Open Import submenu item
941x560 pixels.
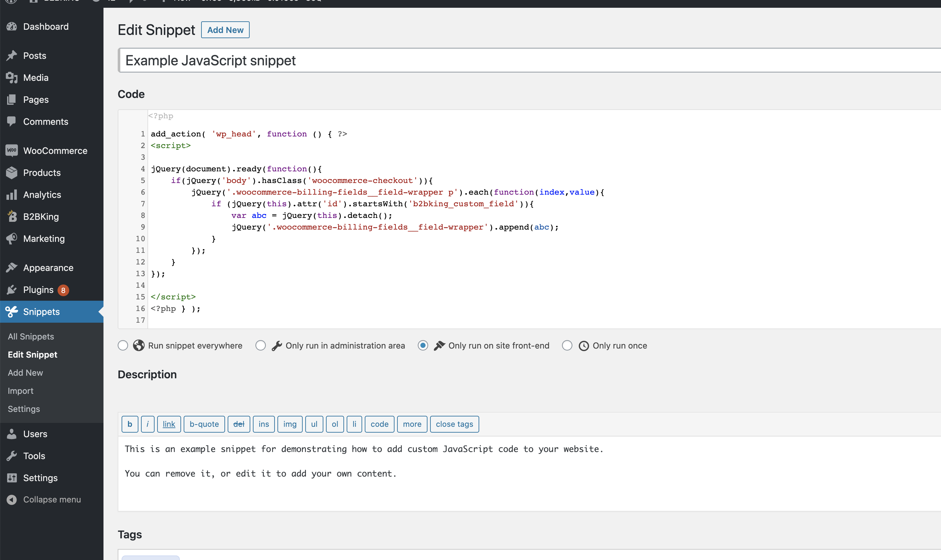[x=20, y=391]
